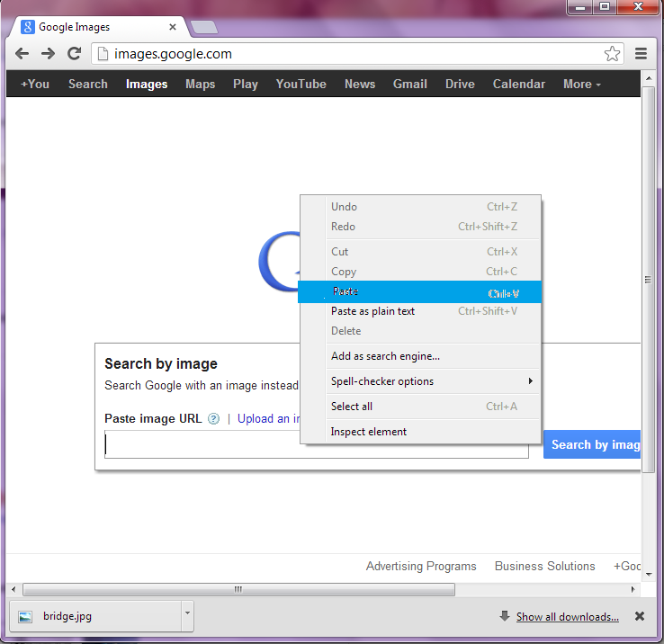Viewport: 664px width, 644px height.
Task: Select the Google Images browser tab
Action: pos(98,27)
